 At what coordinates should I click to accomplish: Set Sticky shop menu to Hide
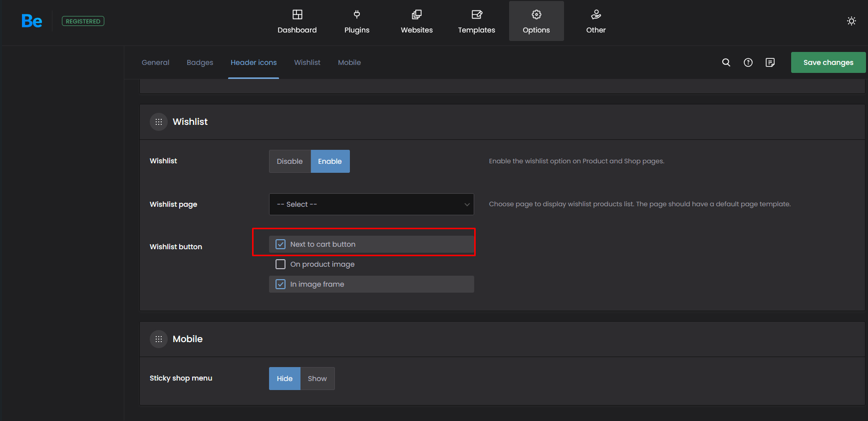pyautogui.click(x=285, y=379)
